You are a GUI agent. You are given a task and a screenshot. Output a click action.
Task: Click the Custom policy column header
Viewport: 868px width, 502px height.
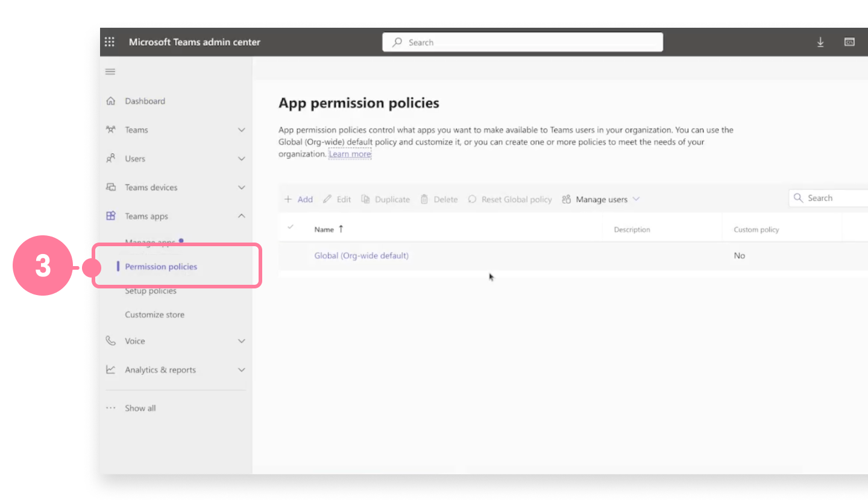pos(756,229)
